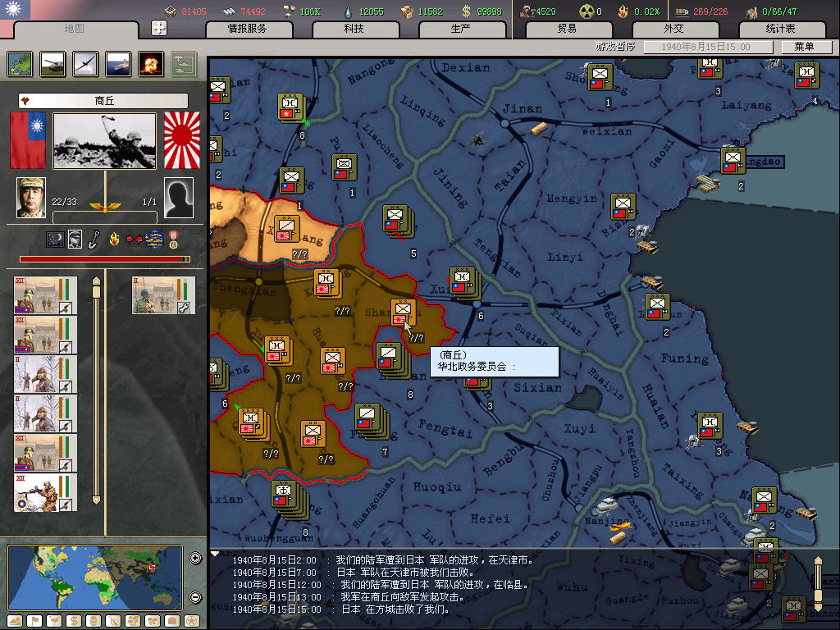Screen dimensions: 840x630
Task: Show land forces with the tank icon
Action: tap(52, 64)
